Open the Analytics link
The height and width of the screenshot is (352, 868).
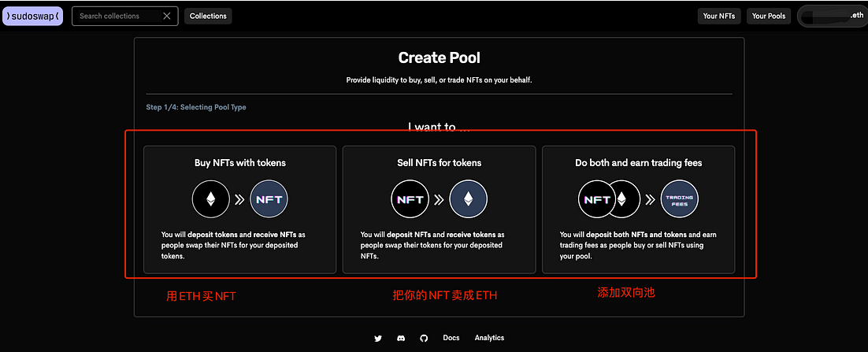point(489,338)
